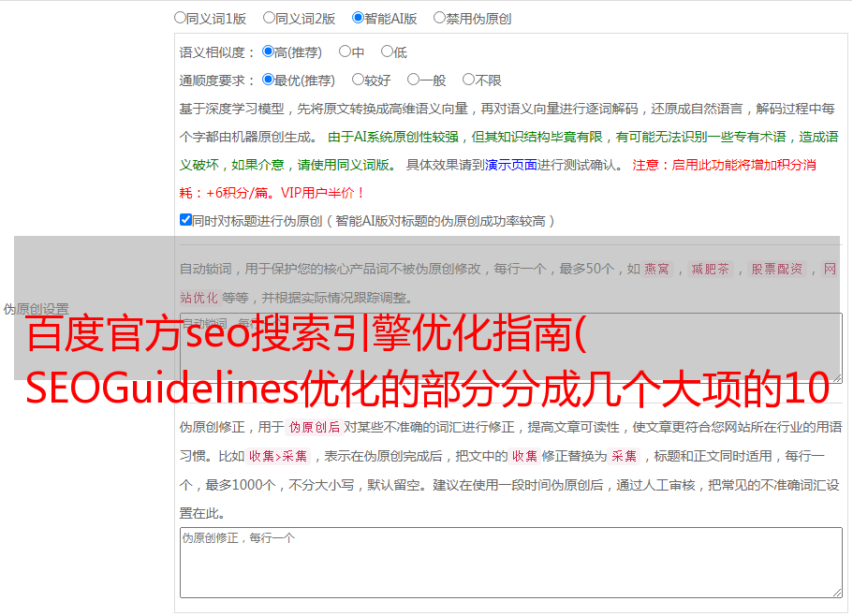Set 通顺度要求 to 最优(推荐)
The image size is (853, 616).
coord(268,80)
